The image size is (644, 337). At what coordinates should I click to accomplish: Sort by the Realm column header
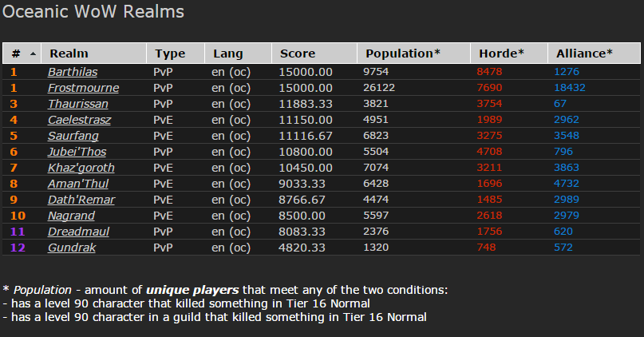tap(94, 54)
